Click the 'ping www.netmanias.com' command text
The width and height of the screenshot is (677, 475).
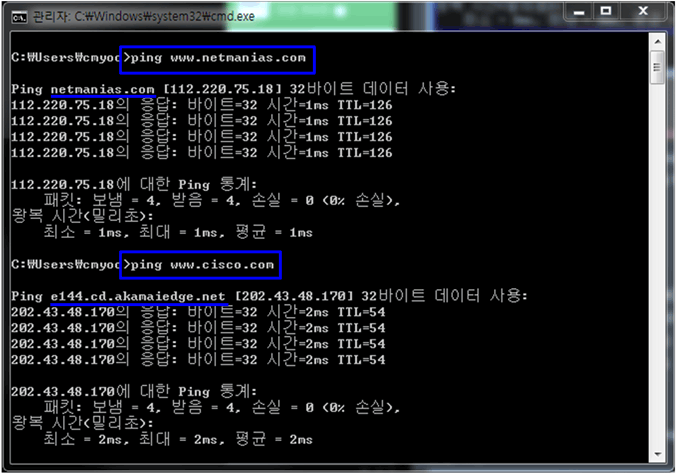[x=218, y=58]
